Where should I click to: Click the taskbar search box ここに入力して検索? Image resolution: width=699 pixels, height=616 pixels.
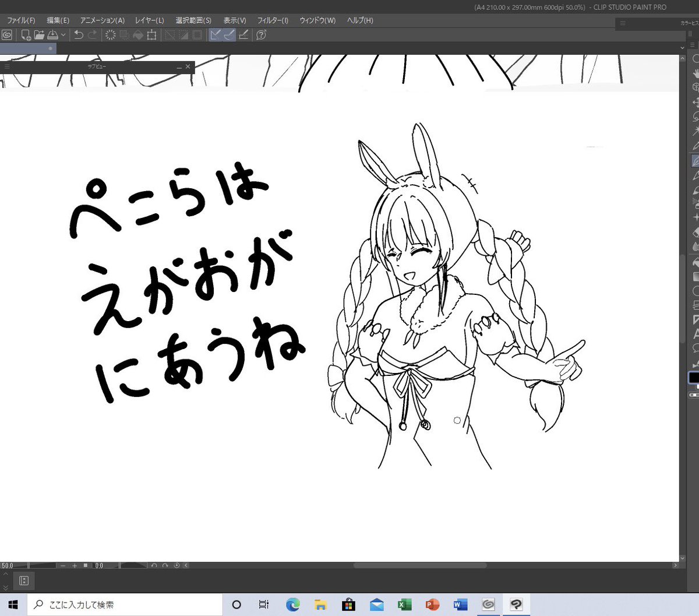[125, 605]
